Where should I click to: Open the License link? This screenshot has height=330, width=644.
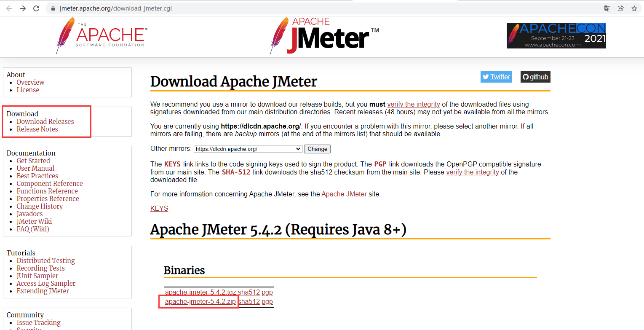28,90
